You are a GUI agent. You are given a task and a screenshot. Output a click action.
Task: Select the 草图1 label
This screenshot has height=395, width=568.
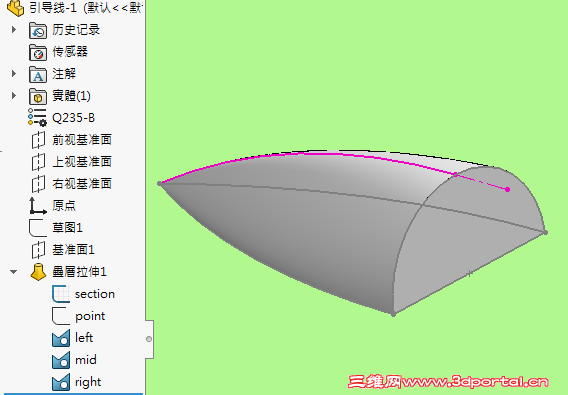pos(67,228)
